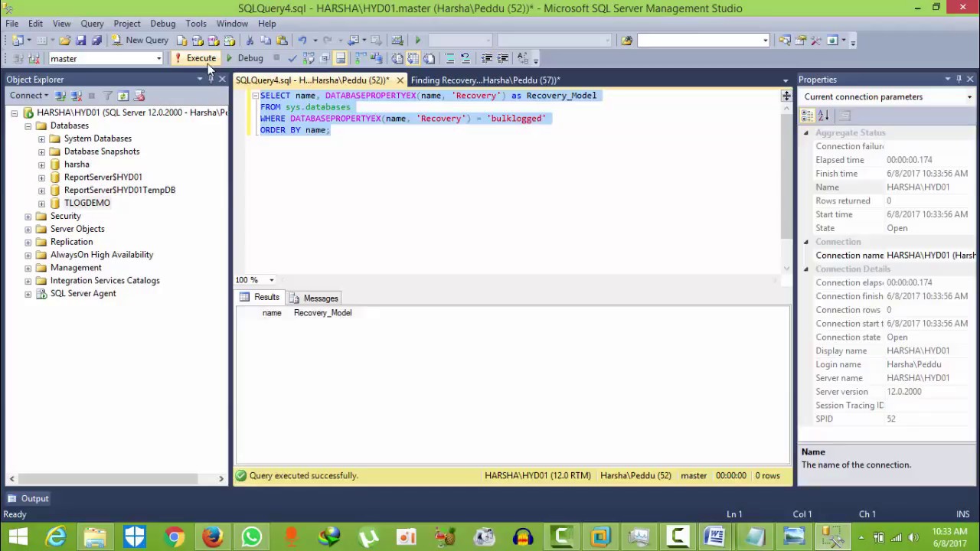Switch to the Messages tab
This screenshot has width=980, height=551.
[x=314, y=298]
